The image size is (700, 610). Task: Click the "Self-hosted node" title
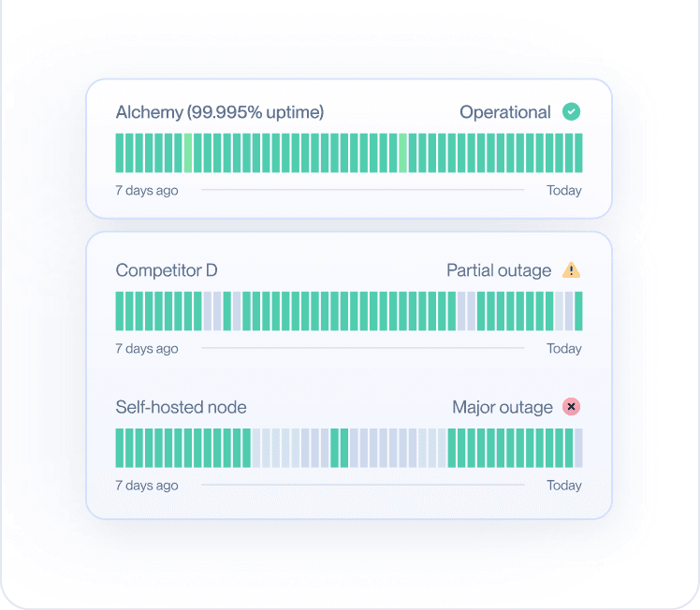[x=181, y=407]
